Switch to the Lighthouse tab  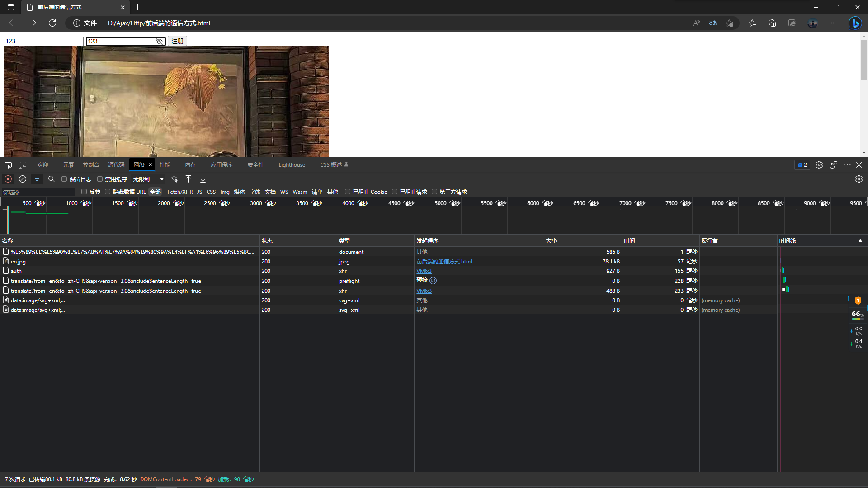[x=292, y=165]
